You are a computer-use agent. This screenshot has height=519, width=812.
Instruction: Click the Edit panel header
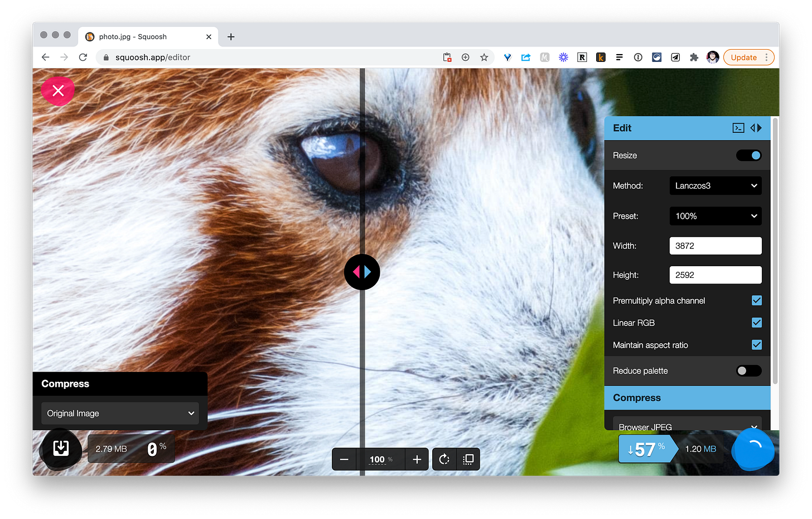click(x=687, y=128)
